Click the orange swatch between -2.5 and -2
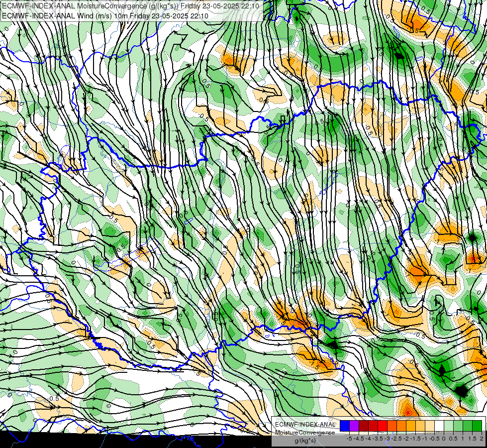The width and height of the screenshot is (487, 448). pyautogui.click(x=401, y=426)
